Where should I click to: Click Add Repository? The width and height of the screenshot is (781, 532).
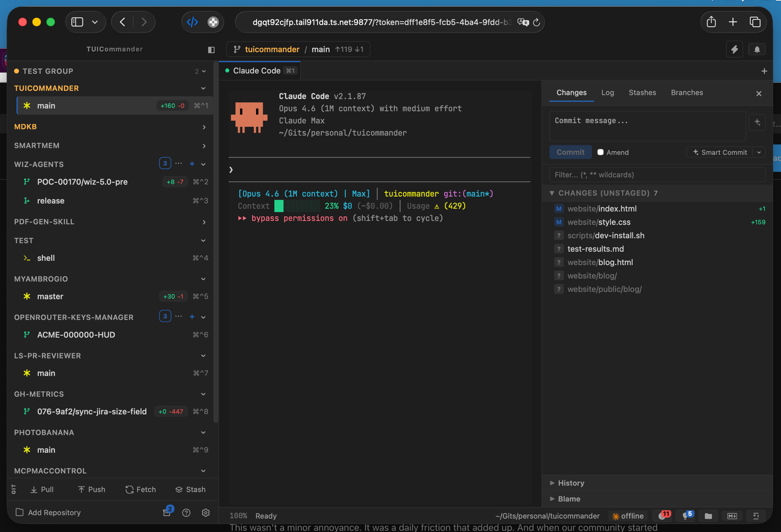point(54,512)
